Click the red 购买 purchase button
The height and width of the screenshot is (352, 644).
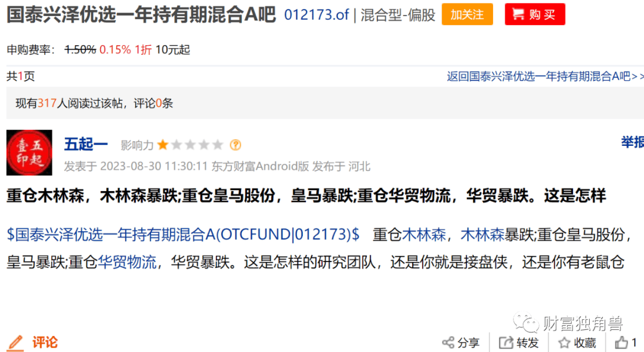pos(535,14)
